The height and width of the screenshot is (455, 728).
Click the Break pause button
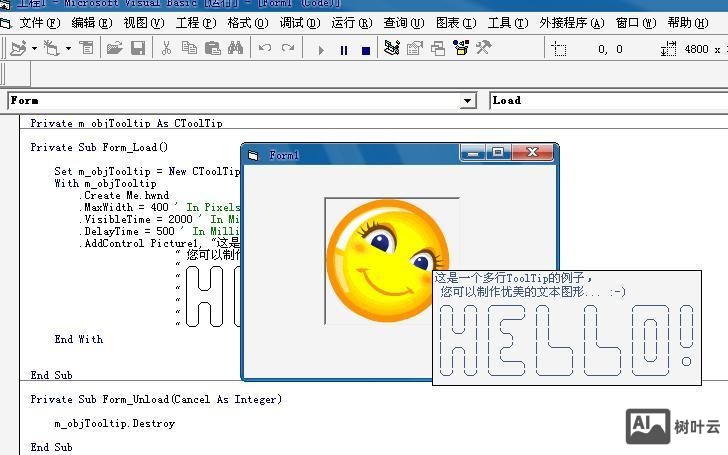coord(344,50)
